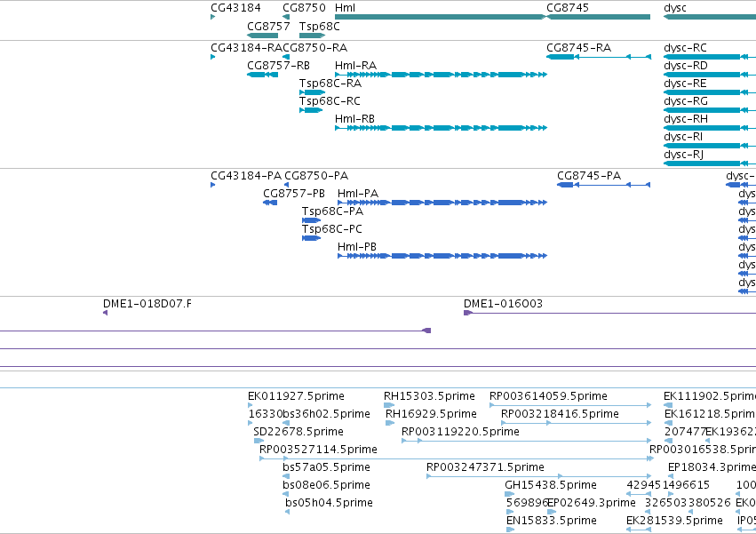This screenshot has width=756, height=534.
Task: Click transcript dysc-RC
Action: (710, 57)
